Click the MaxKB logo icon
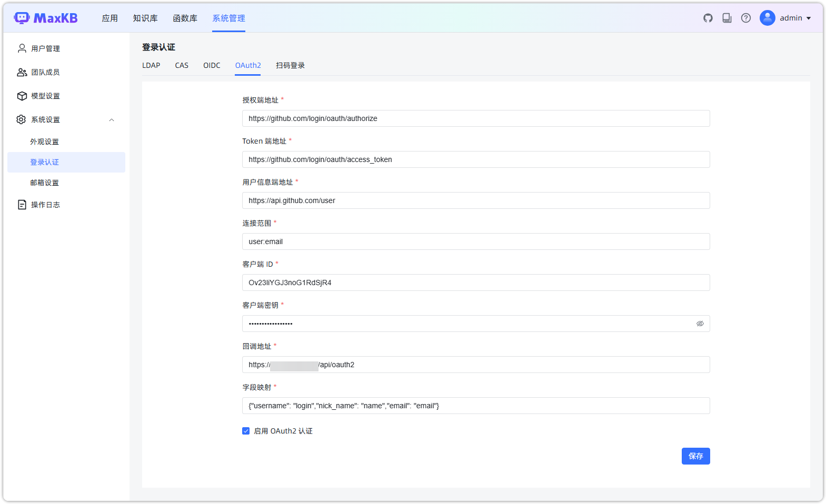 pyautogui.click(x=22, y=18)
